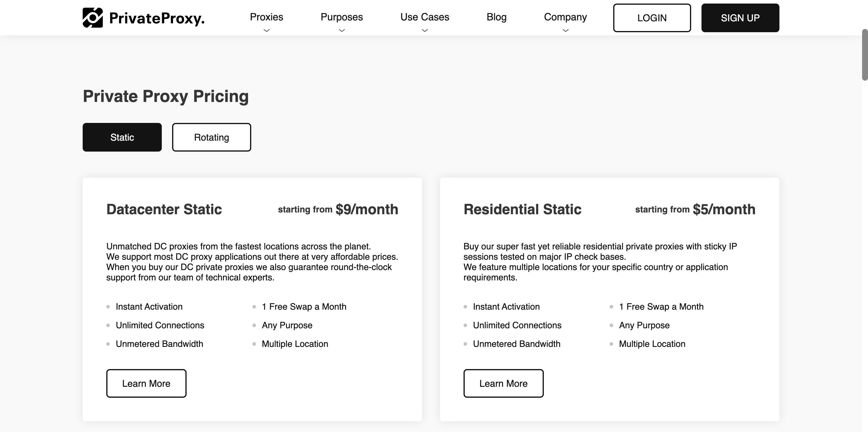
Task: Open the Company menu
Action: point(565,17)
